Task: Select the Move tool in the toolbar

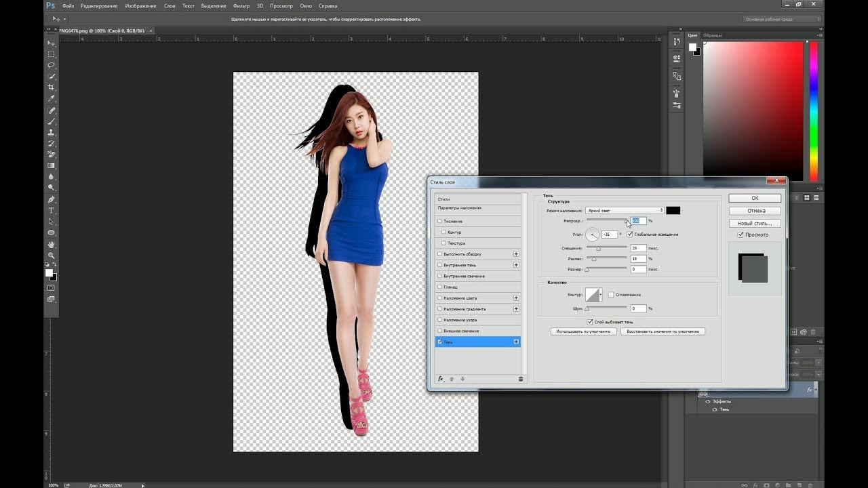Action: (x=52, y=43)
